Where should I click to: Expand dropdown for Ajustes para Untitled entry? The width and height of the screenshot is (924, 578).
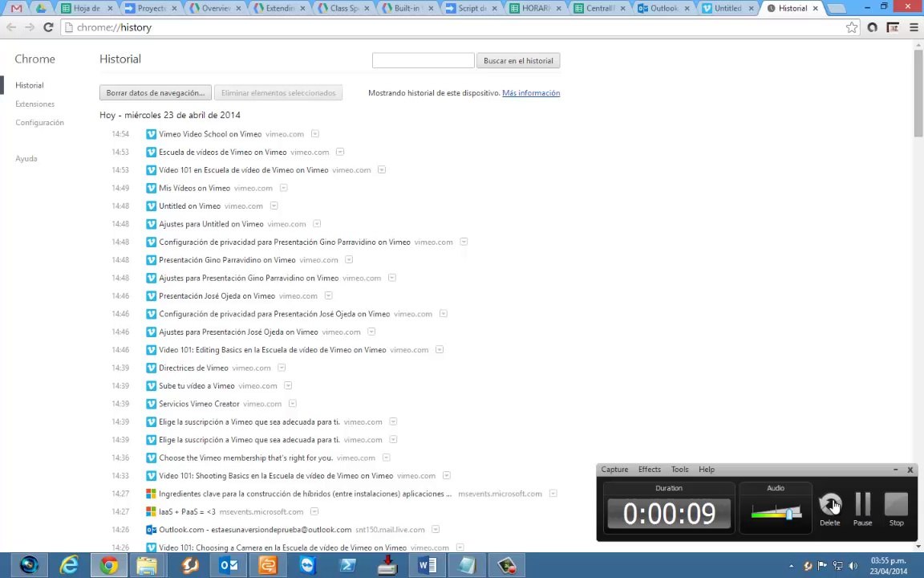pos(317,223)
